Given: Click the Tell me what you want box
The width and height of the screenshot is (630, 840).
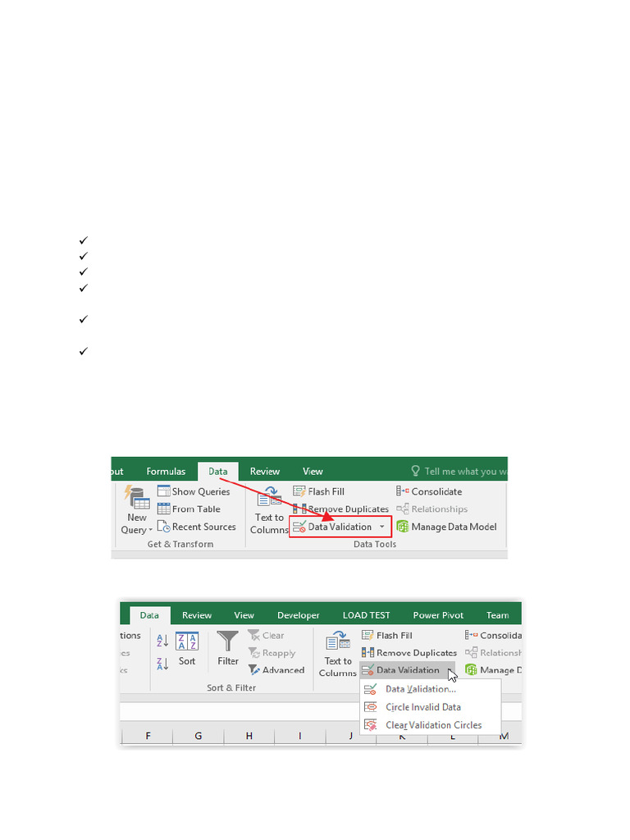Looking at the screenshot, I should tap(459, 472).
